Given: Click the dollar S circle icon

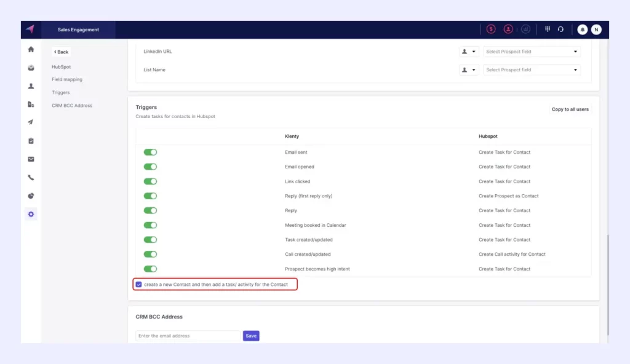Looking at the screenshot, I should coord(490,30).
